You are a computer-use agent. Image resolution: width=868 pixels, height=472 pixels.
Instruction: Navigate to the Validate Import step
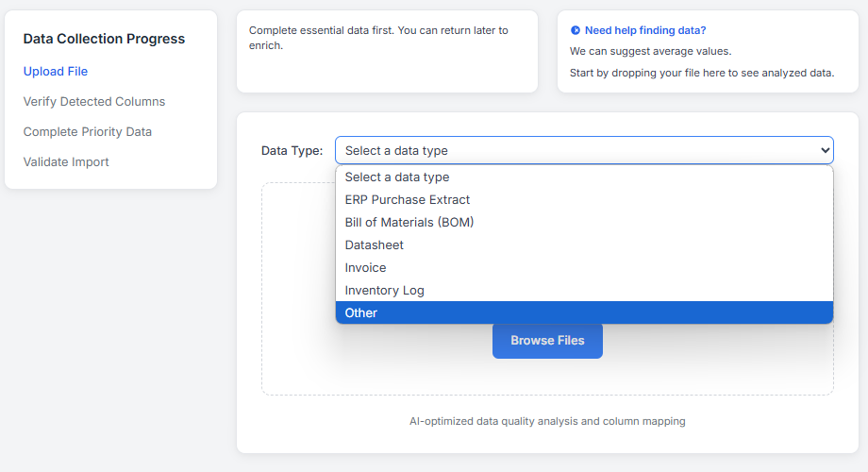pyautogui.click(x=66, y=162)
